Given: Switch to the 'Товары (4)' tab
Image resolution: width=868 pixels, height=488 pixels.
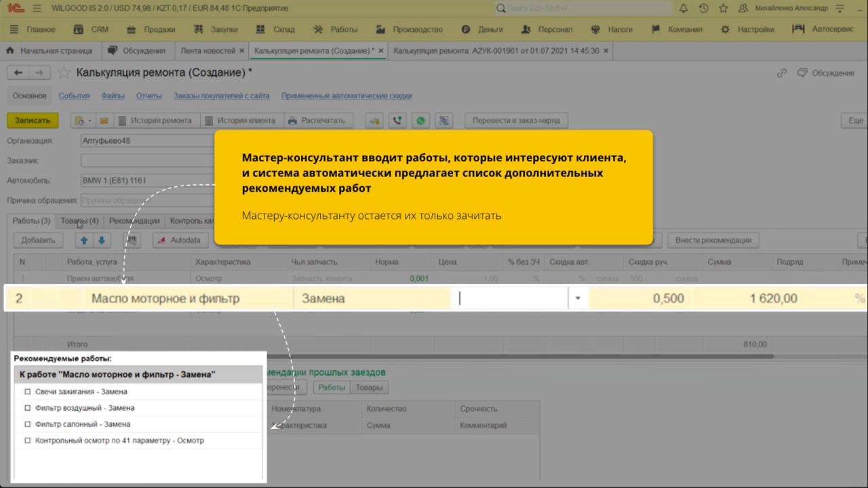Looking at the screenshot, I should (x=79, y=221).
